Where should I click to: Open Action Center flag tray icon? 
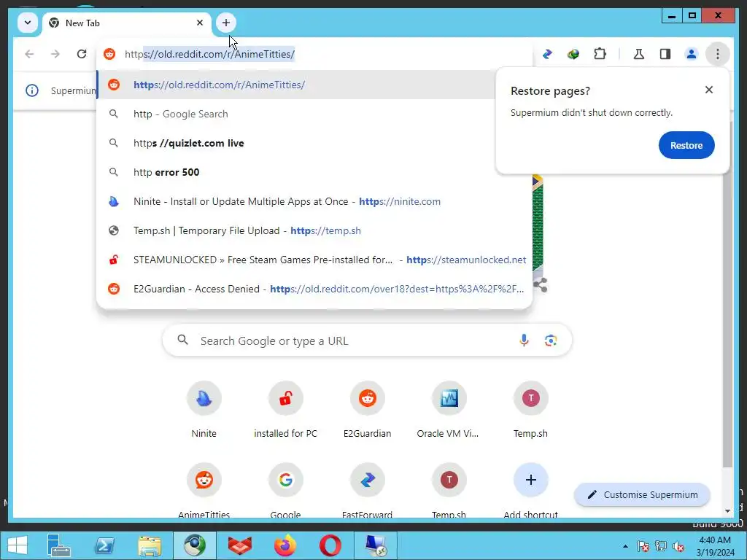[643, 546]
